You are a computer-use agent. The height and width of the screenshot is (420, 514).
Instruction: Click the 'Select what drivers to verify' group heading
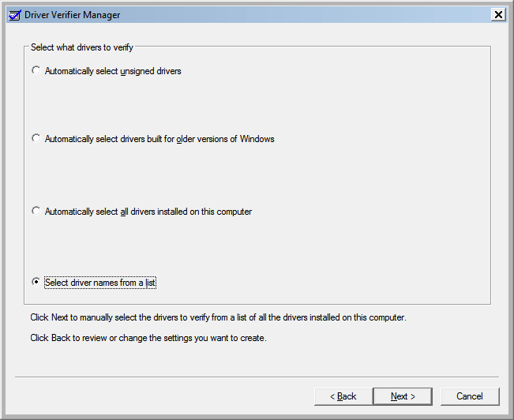point(82,47)
